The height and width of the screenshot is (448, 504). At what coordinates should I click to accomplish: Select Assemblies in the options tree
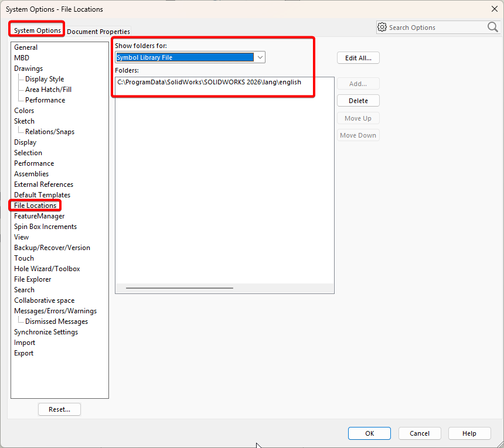(31, 174)
